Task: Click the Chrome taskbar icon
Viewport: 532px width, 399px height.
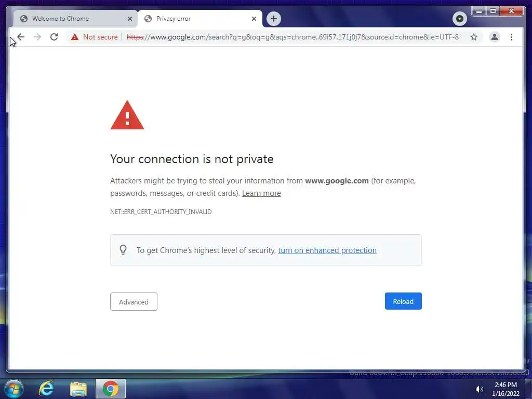Action: click(x=111, y=389)
